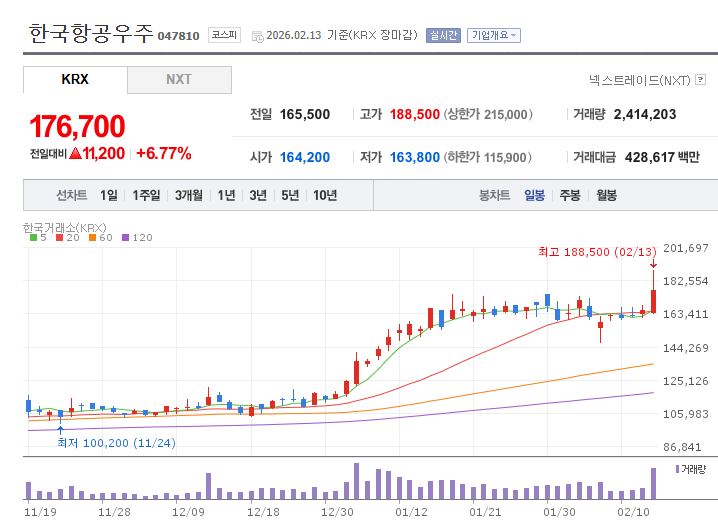Viewport: 718px width, 529px height.
Task: Click the purple 거래량 legend marker
Action: (x=677, y=469)
